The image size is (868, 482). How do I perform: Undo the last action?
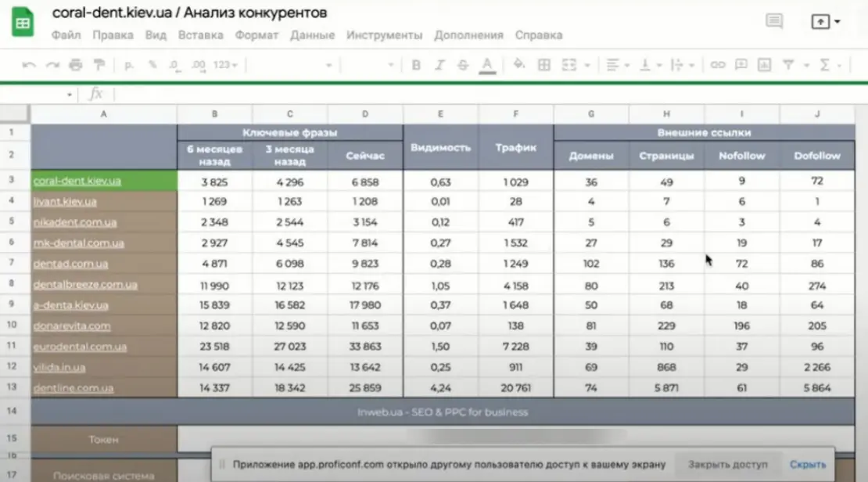coord(29,66)
